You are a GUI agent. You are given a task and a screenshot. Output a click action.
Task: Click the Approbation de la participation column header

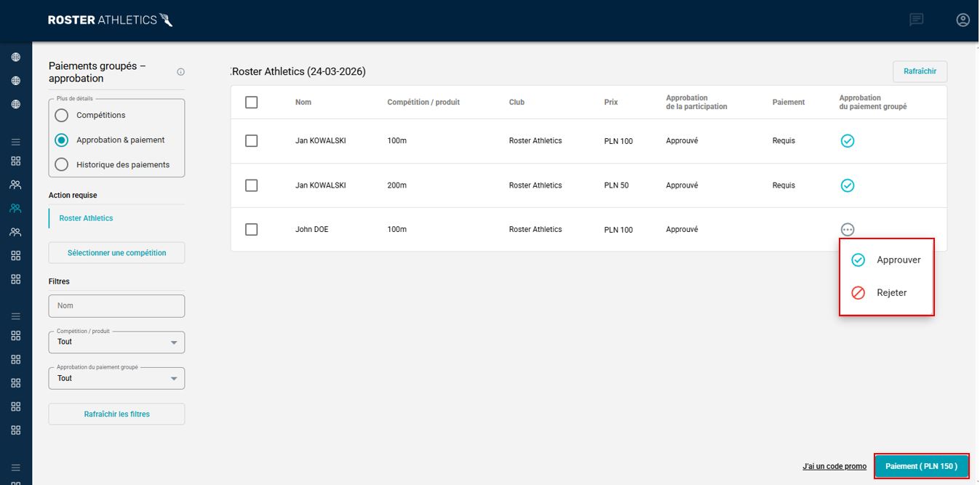tap(696, 103)
